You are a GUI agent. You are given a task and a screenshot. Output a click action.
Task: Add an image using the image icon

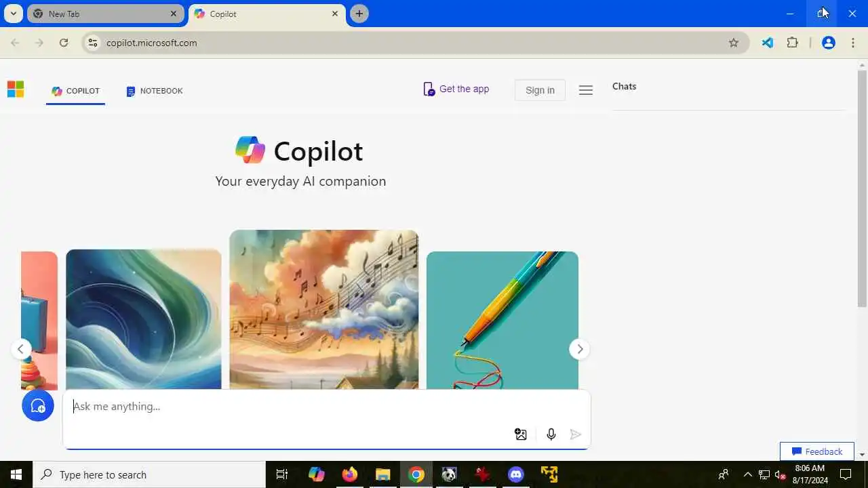[521, 434]
